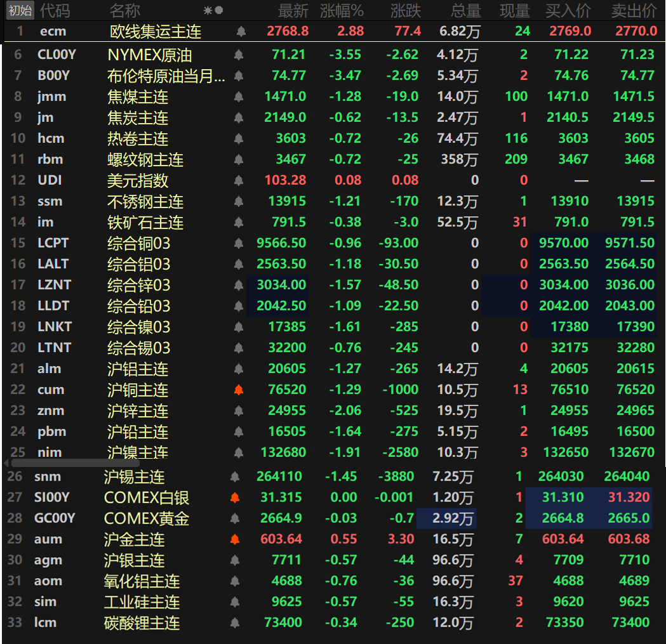This screenshot has width=666, height=644.
Task: Open the 布伦特原油当月 contract name
Action: pos(166,76)
